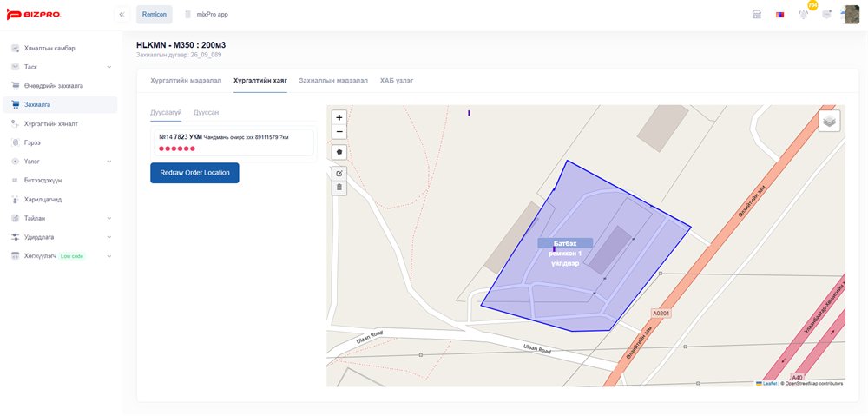The width and height of the screenshot is (868, 416).
Task: Expand the Хөгжүүлэгч Low code chevron
Action: tap(109, 256)
